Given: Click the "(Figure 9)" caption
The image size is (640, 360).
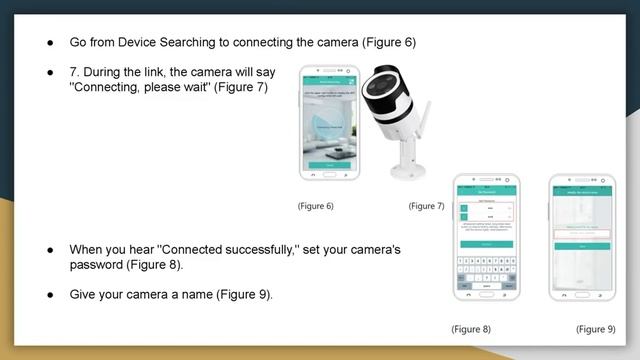Looking at the screenshot, I should click(596, 329).
